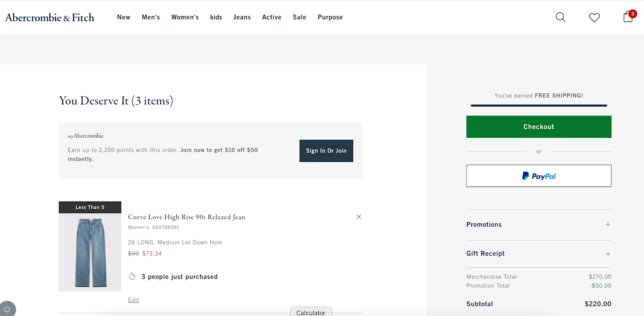Open the Sale menu
The height and width of the screenshot is (316, 644).
(299, 17)
